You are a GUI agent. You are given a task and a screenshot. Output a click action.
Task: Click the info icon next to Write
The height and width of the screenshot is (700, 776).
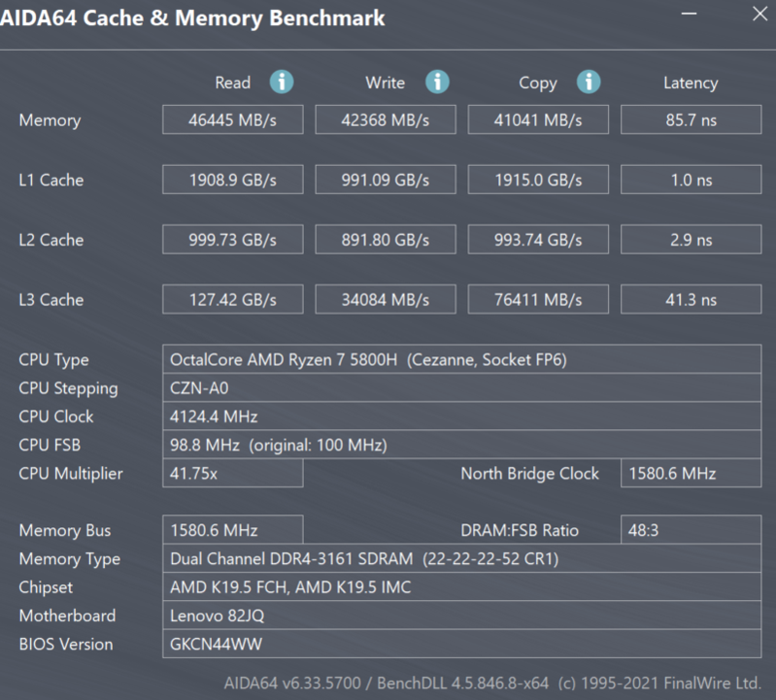pyautogui.click(x=437, y=82)
